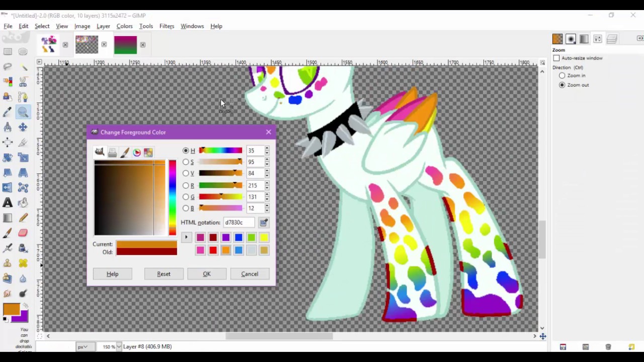Open the GIMP color selector tab in dialog

(100, 152)
